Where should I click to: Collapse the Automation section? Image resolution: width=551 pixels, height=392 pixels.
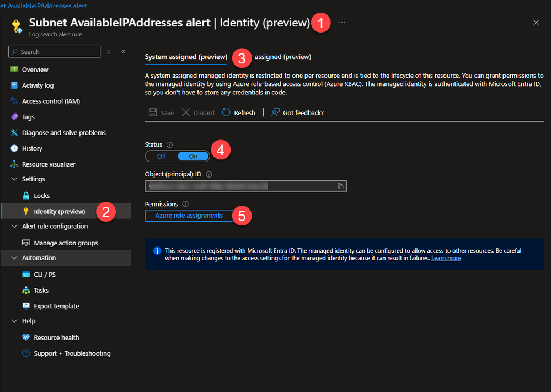point(14,258)
